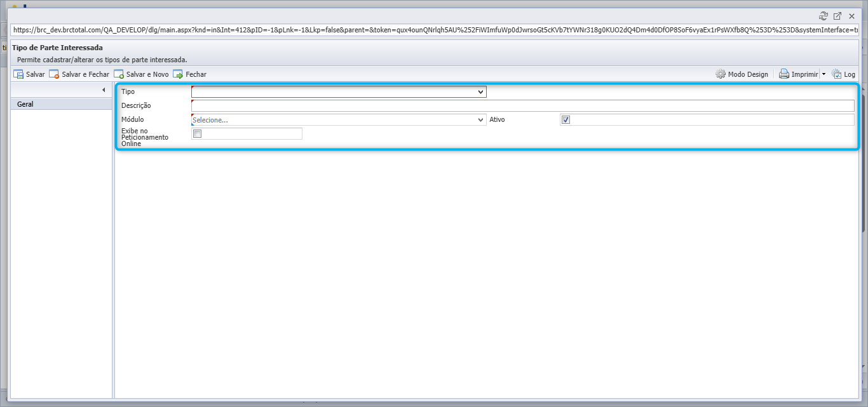The height and width of the screenshot is (407, 868).
Task: Open the Log viewer
Action: (x=844, y=74)
